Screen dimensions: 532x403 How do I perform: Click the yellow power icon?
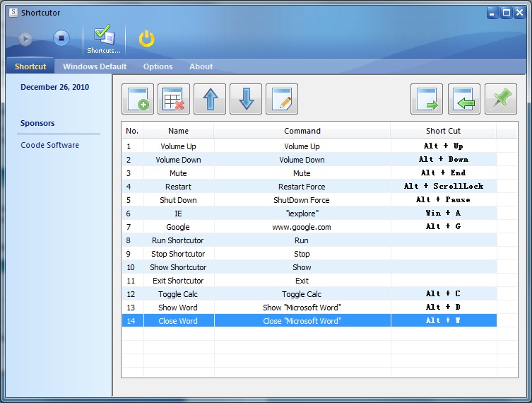[x=146, y=38]
